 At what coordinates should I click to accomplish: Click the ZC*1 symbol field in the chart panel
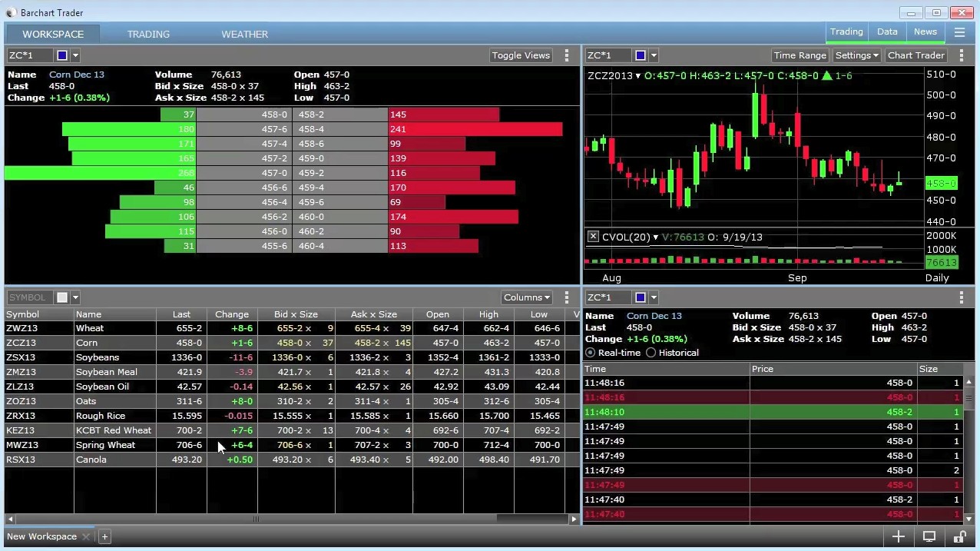[608, 55]
